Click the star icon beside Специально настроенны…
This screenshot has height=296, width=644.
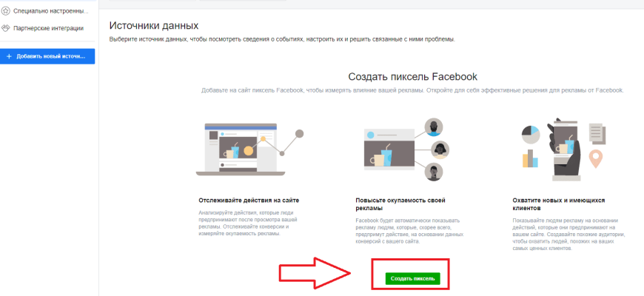tap(5, 11)
